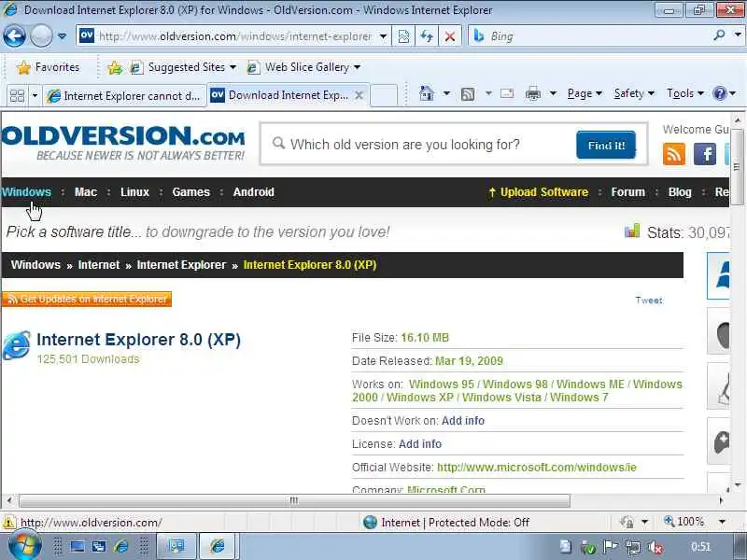Click the Print toolbar icon
Viewport: 747px width, 560px height.
(x=532, y=94)
